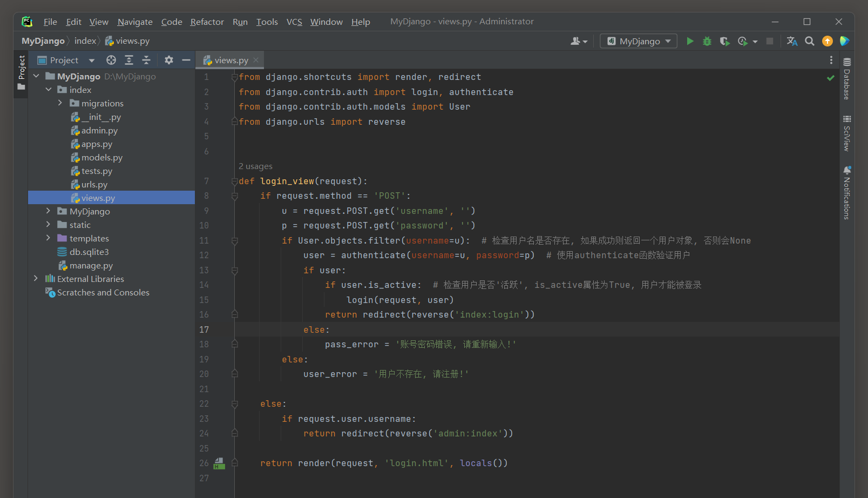This screenshot has height=498, width=868.
Task: Select __init__.py in project tree
Action: pyautogui.click(x=101, y=117)
